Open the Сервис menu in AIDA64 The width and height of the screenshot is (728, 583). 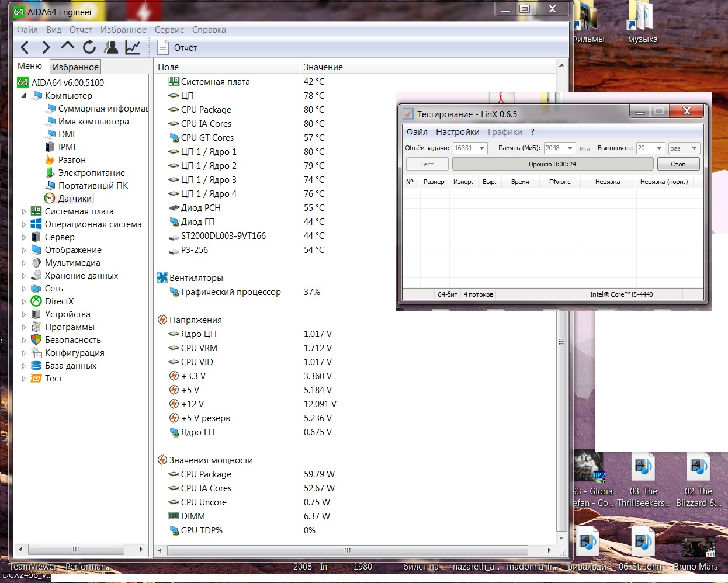point(169,30)
